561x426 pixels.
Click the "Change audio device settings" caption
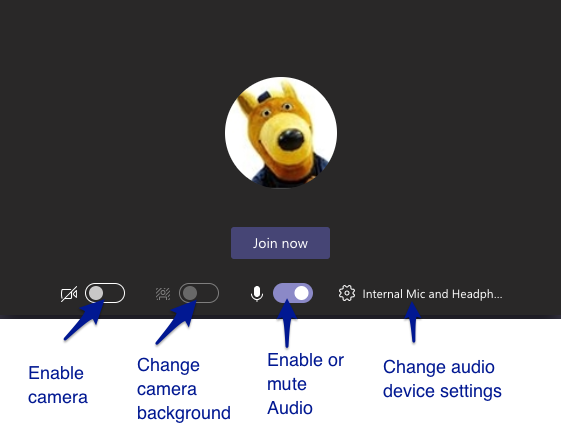pos(442,379)
